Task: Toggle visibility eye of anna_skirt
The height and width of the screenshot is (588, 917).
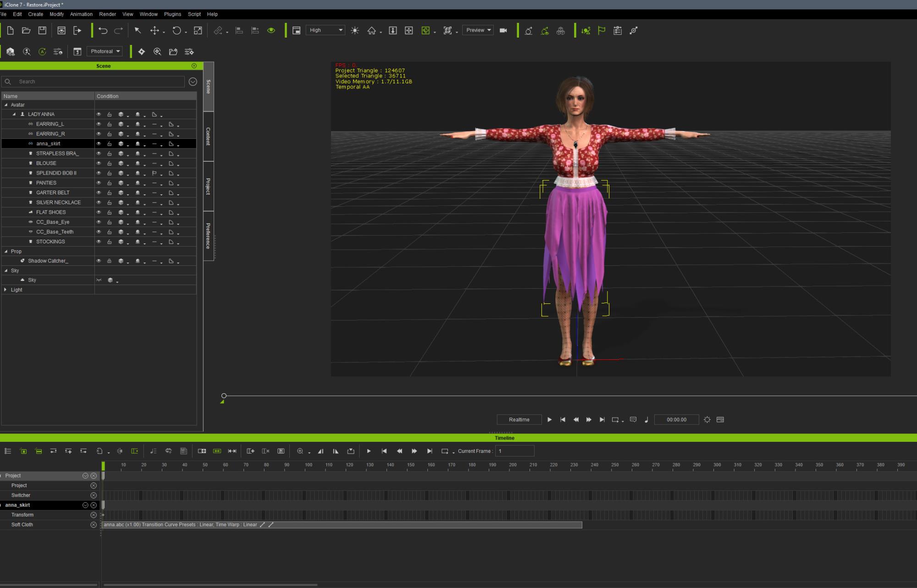Action: 98,144
